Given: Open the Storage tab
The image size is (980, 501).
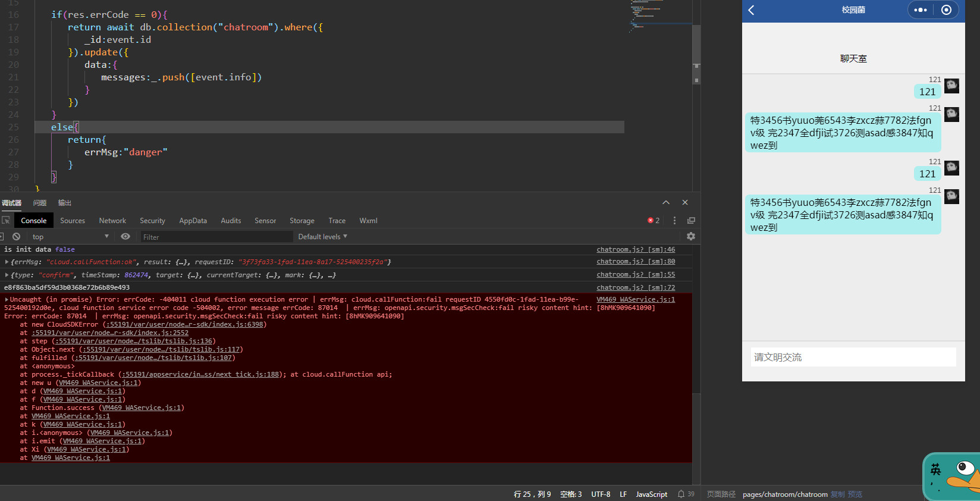Looking at the screenshot, I should pyautogui.click(x=302, y=220).
